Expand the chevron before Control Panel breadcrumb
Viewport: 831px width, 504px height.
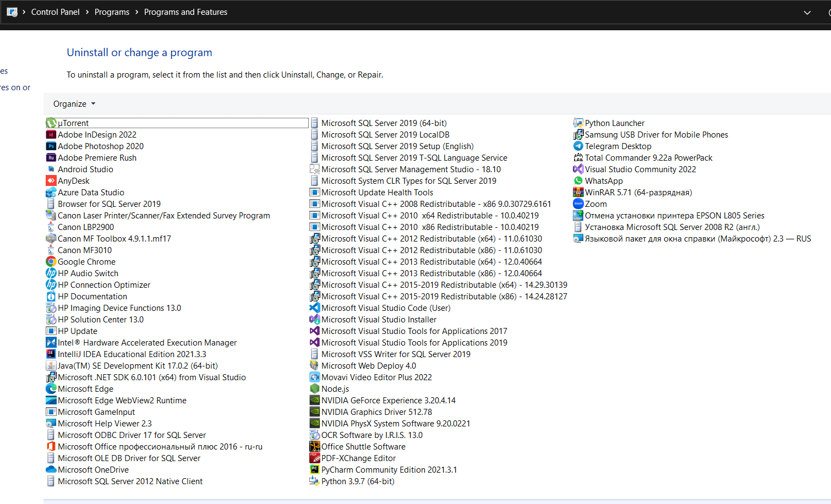[x=24, y=12]
